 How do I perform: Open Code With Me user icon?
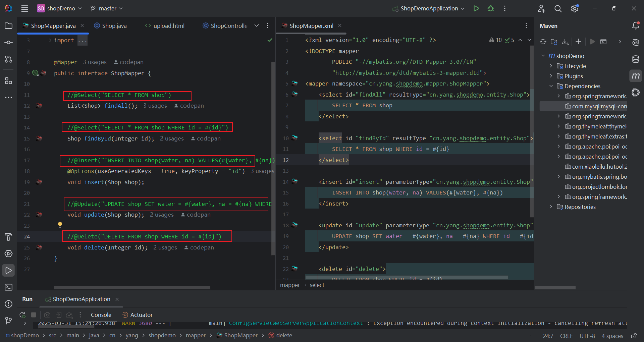click(541, 8)
